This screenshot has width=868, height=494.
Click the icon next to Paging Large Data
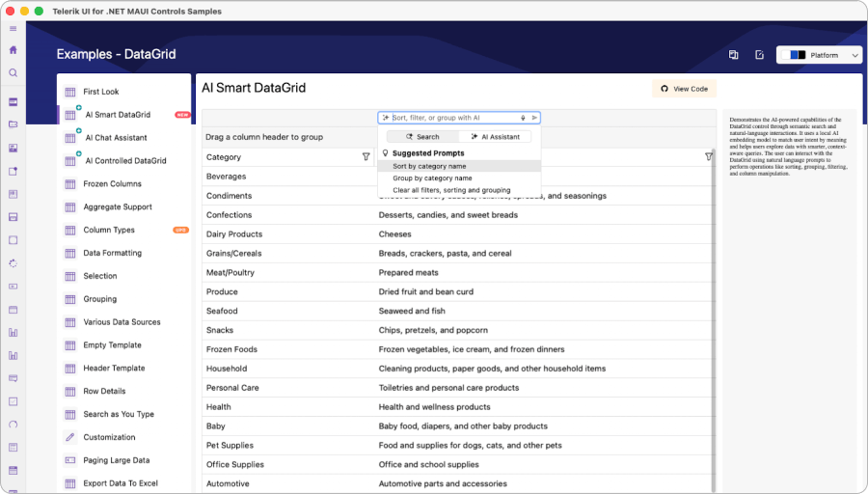point(70,460)
